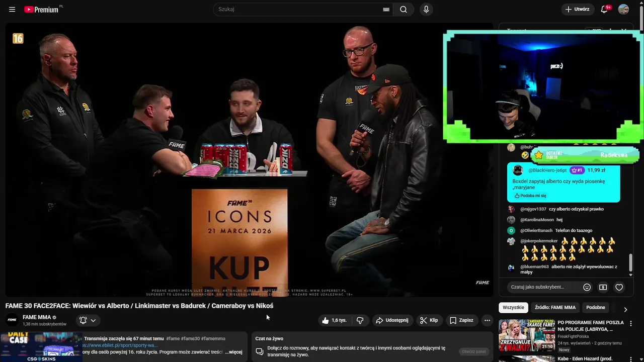Screen dimensions: 644x362
Task: Expand the description with ...więcej
Action: pos(233,352)
